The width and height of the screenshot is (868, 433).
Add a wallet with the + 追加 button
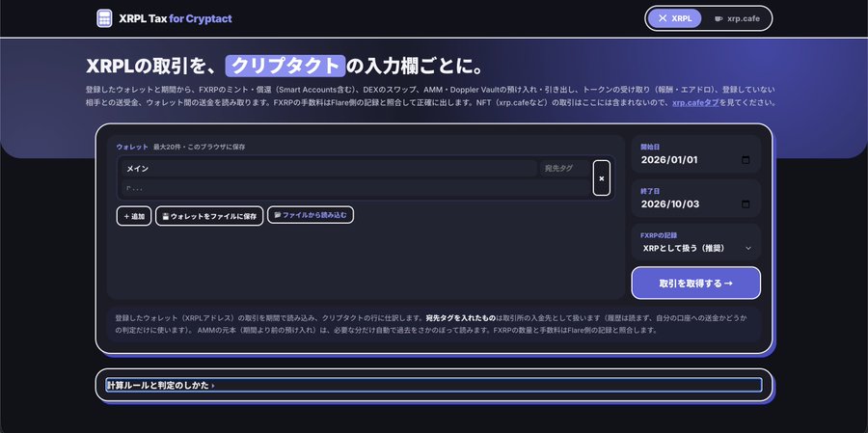(x=134, y=216)
